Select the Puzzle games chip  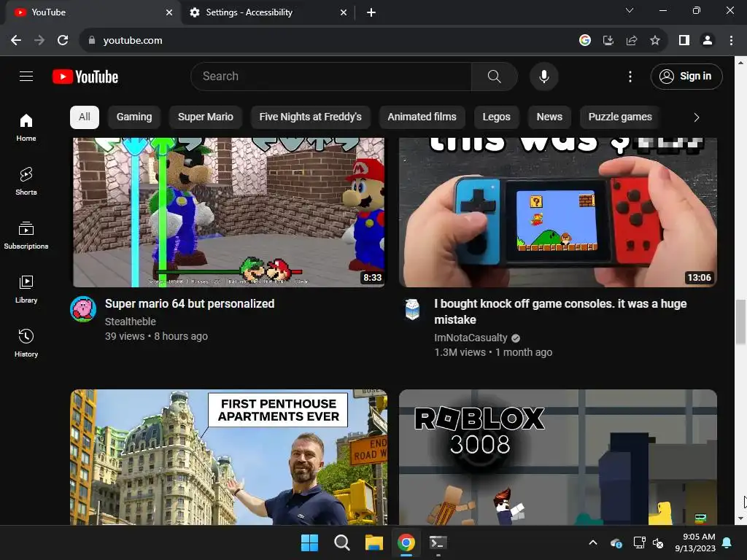click(x=620, y=117)
